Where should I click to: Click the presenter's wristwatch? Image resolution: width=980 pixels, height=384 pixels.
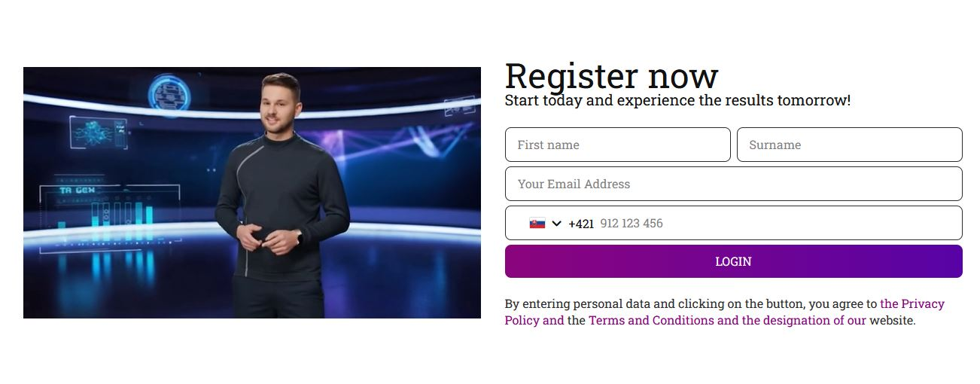pos(299,237)
